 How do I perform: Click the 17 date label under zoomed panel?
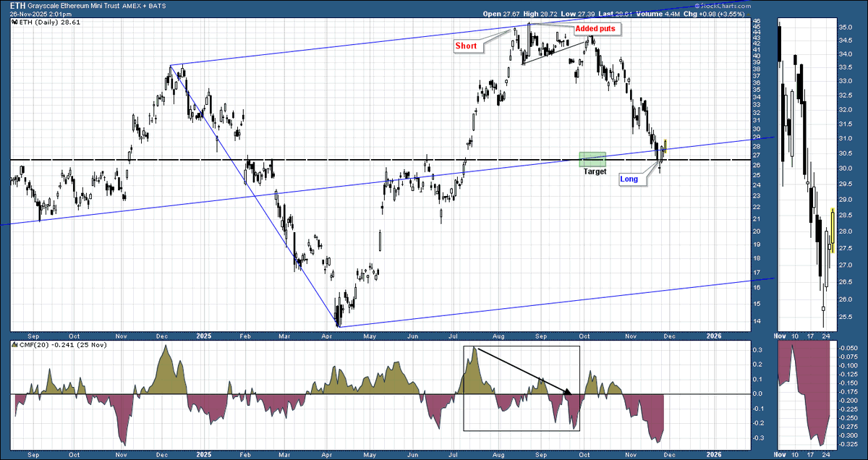[x=809, y=336]
